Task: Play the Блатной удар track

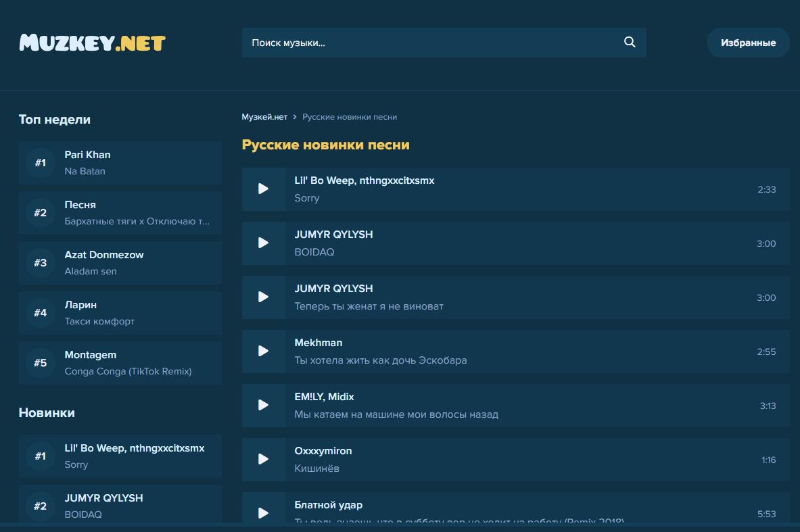Action: [x=264, y=512]
